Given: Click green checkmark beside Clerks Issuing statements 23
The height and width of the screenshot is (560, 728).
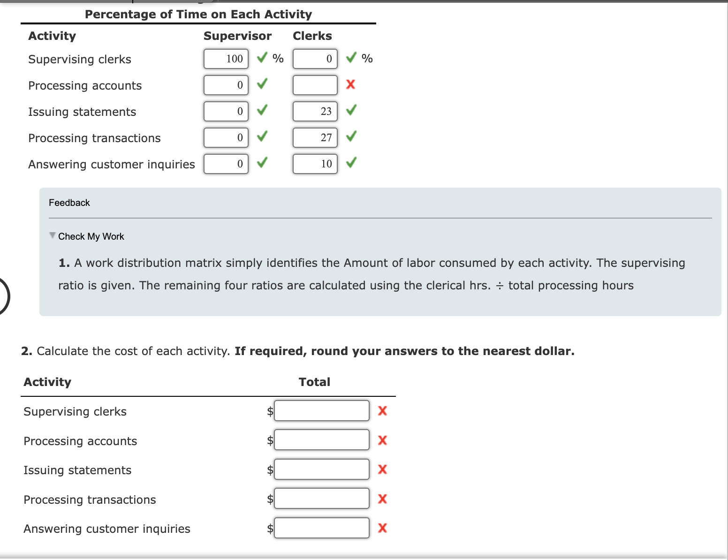Looking at the screenshot, I should point(351,110).
